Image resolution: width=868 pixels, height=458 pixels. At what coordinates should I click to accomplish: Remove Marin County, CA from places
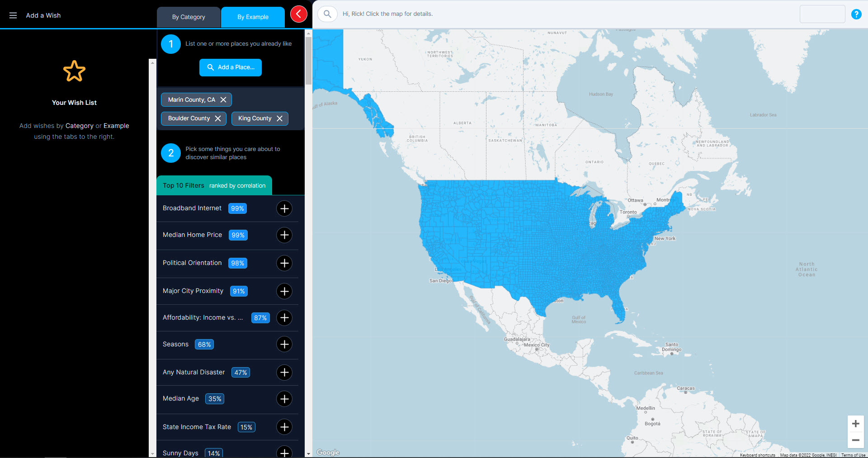[x=223, y=100]
